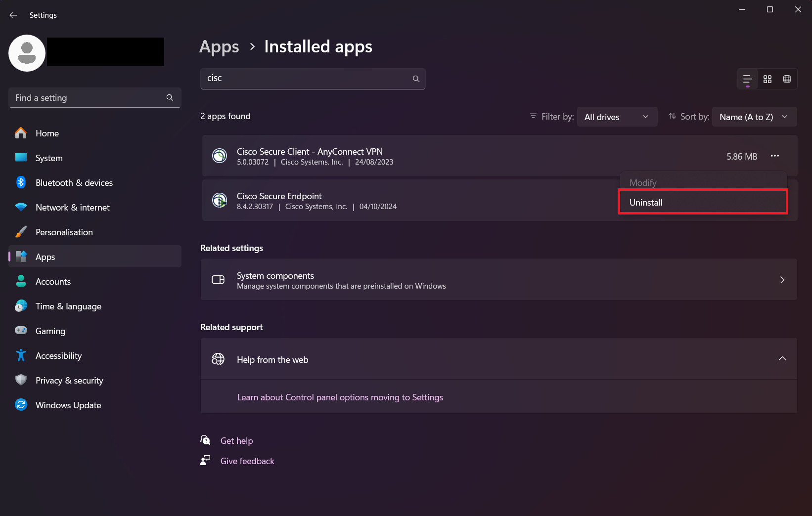This screenshot has width=812, height=516.
Task: Click the back arrow in Settings
Action: (x=13, y=15)
